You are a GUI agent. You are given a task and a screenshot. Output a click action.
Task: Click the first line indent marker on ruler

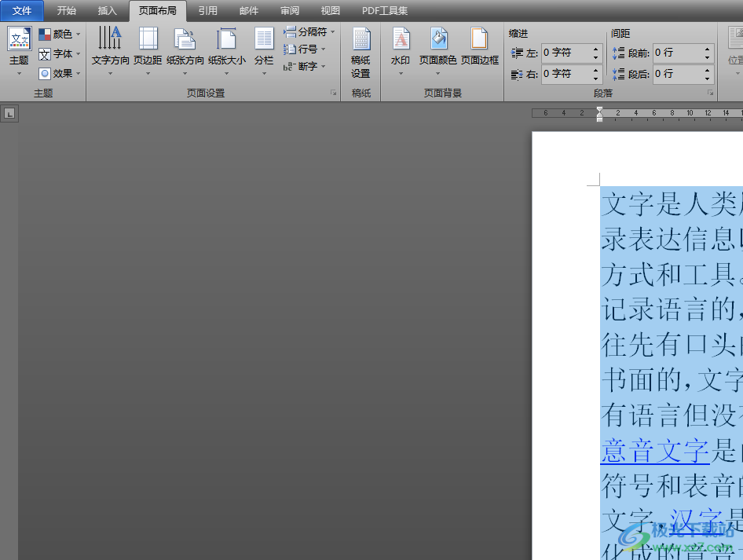[x=599, y=110]
